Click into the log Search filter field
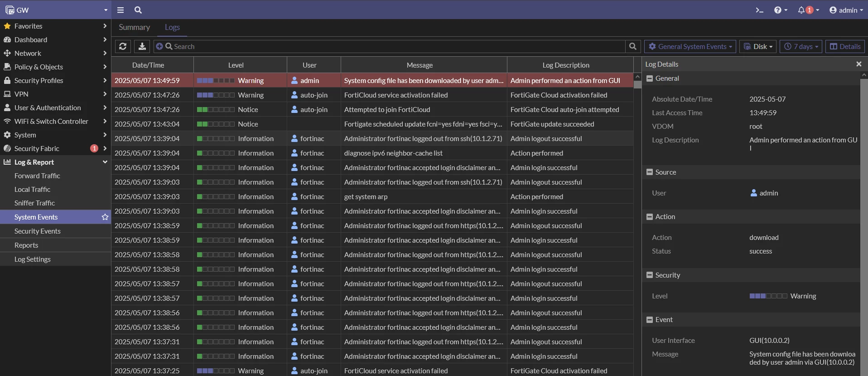Viewport: 868px width, 376px height. tap(390, 46)
